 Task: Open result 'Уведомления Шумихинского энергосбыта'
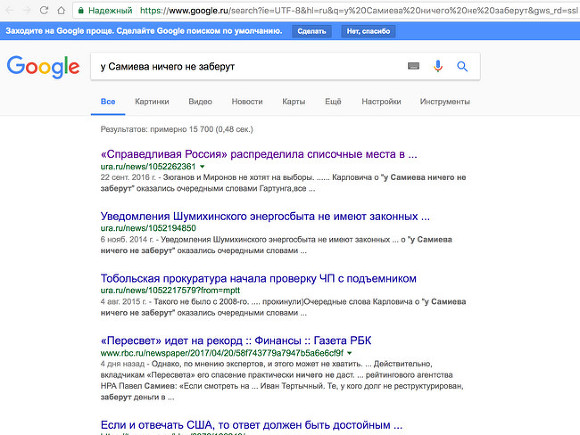[x=265, y=216]
